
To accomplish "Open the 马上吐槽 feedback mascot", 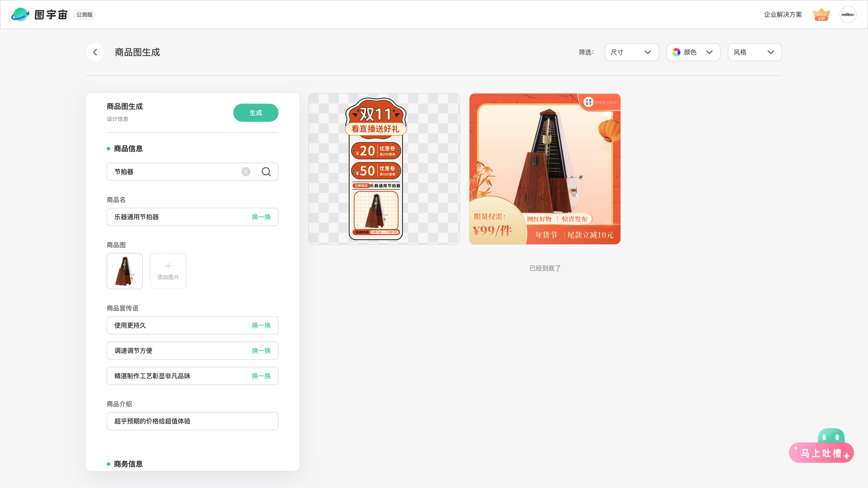I will (822, 446).
